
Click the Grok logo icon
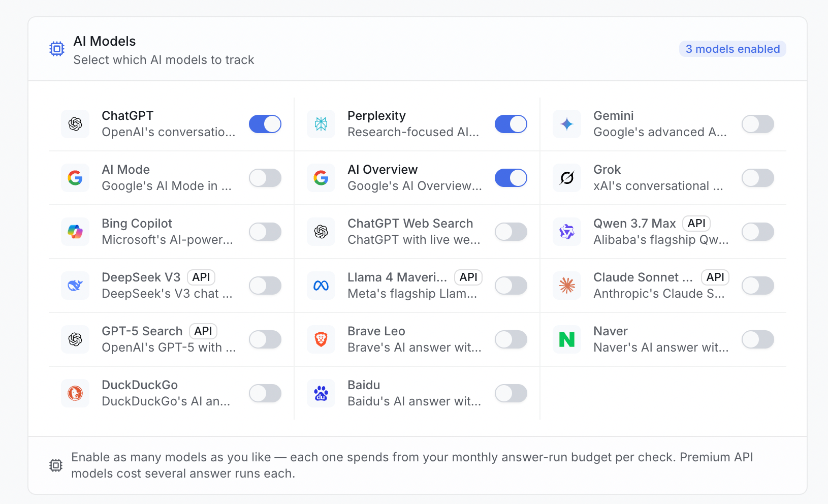[567, 178]
